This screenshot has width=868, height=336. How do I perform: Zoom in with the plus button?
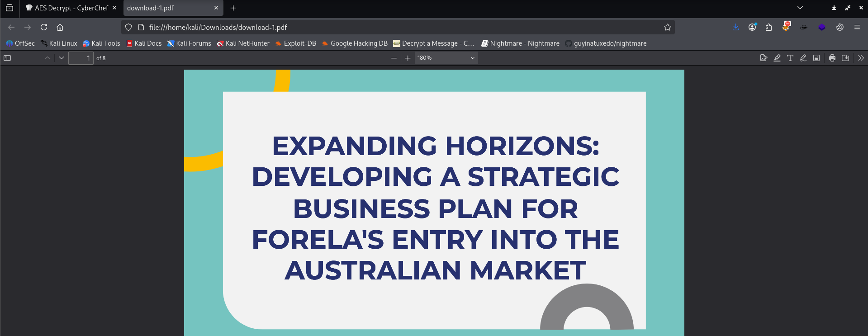pyautogui.click(x=408, y=58)
